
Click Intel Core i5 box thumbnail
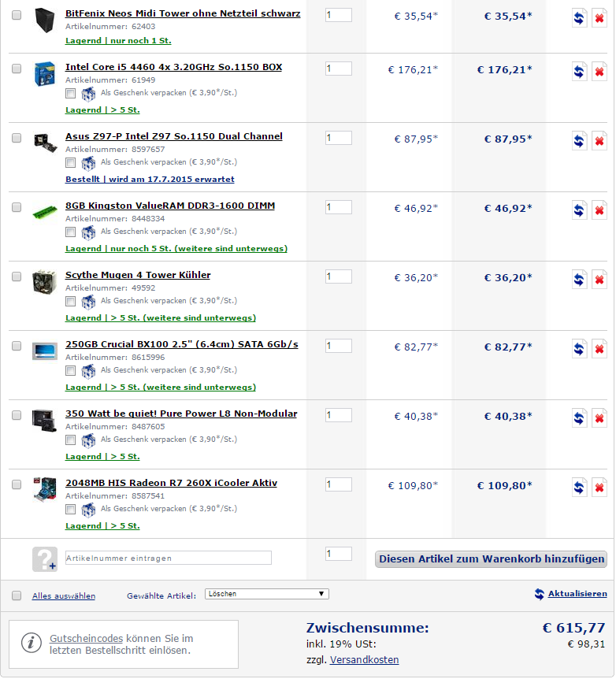click(x=45, y=73)
